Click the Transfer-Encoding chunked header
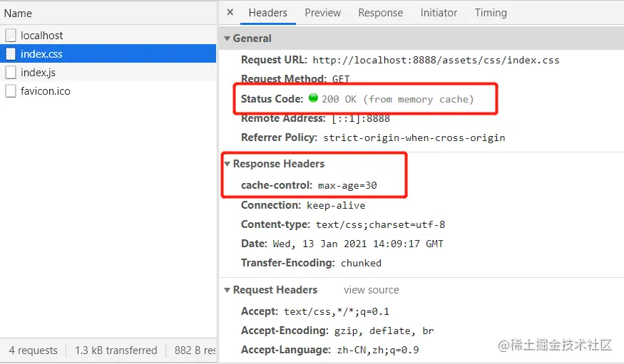624x364 pixels. pyautogui.click(x=311, y=263)
